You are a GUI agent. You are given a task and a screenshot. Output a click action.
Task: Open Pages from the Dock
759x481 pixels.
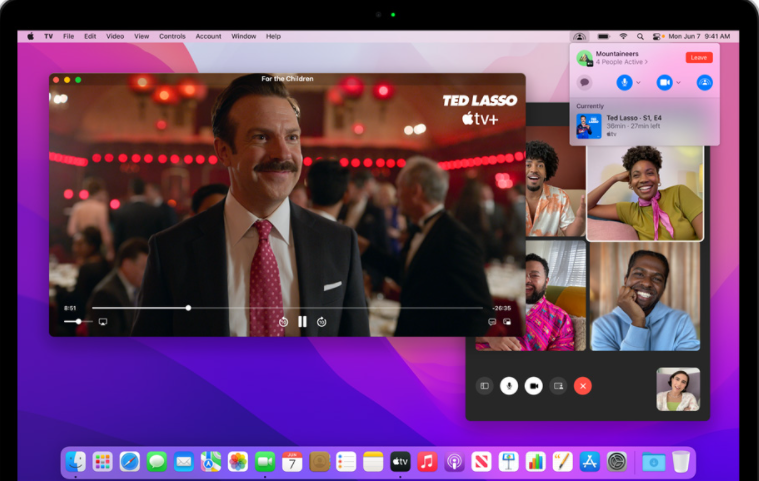[562, 462]
